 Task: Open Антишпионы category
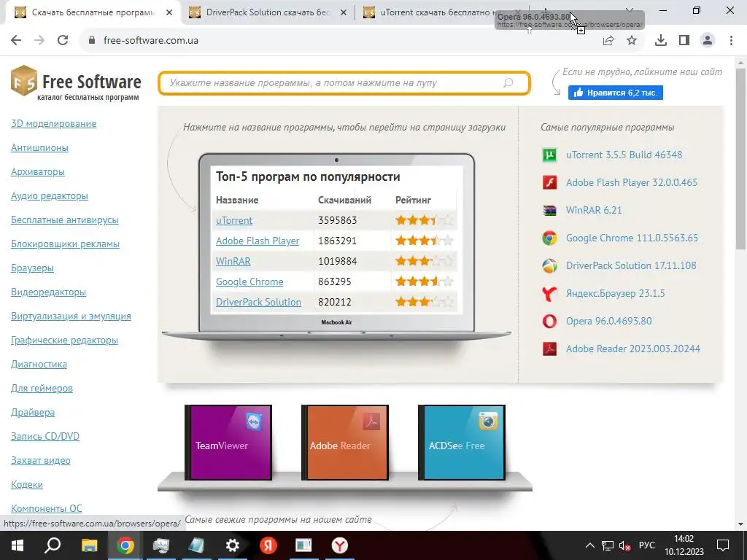pyautogui.click(x=39, y=147)
